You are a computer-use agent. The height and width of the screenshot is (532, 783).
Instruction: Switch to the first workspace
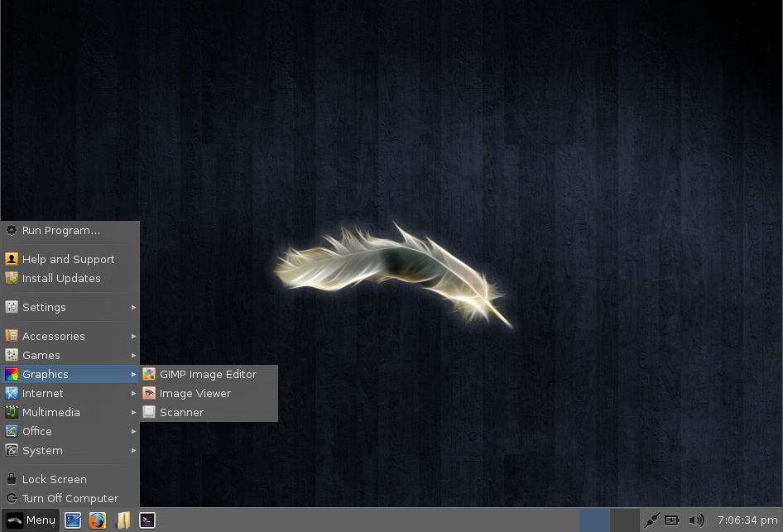(x=594, y=520)
